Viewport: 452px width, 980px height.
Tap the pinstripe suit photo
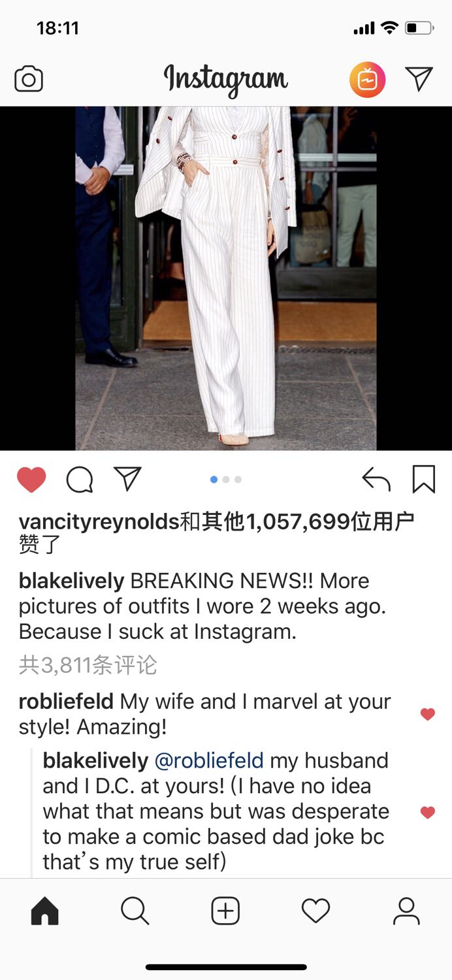coord(225,278)
